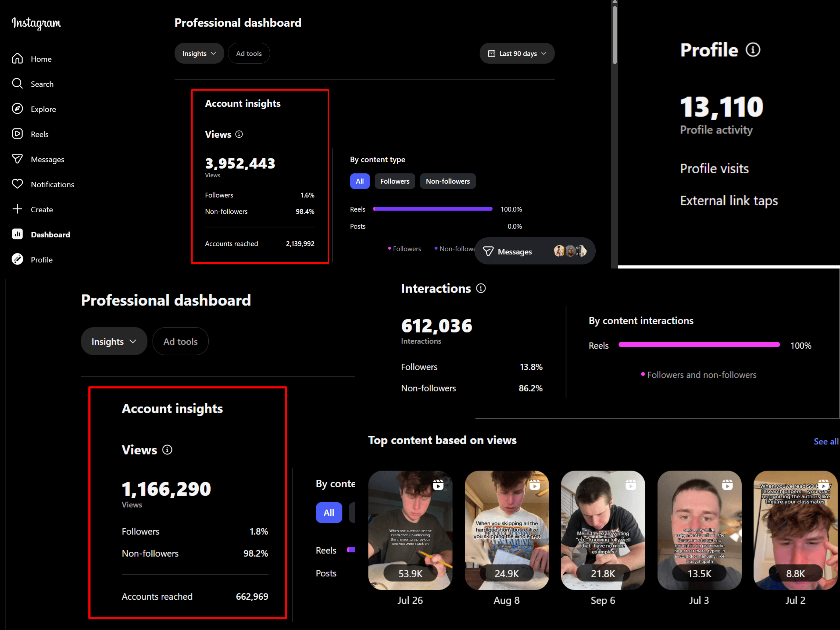Viewport: 840px width, 630px height.
Task: Open Home from the sidebar
Action: point(32,59)
